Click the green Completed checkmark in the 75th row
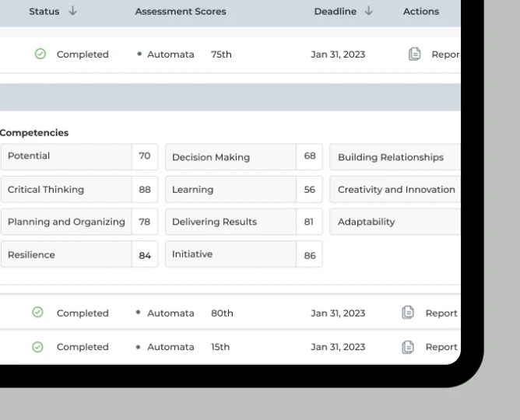This screenshot has height=420, width=520. 40,54
